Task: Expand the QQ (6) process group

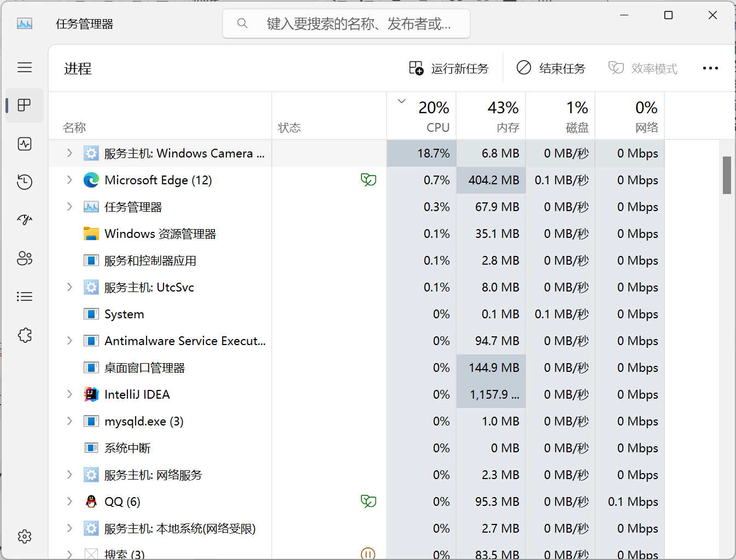Action: [x=69, y=501]
